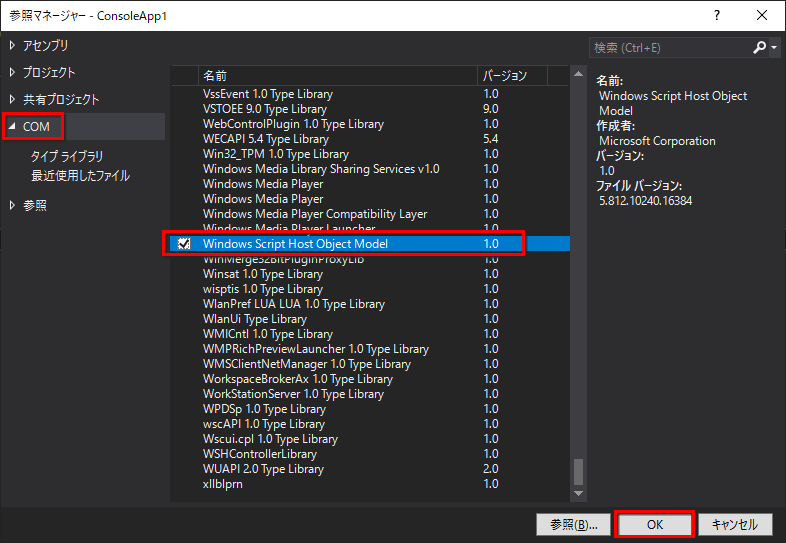Select 最近使用したファイル under COM
The image size is (786, 543).
[80, 175]
